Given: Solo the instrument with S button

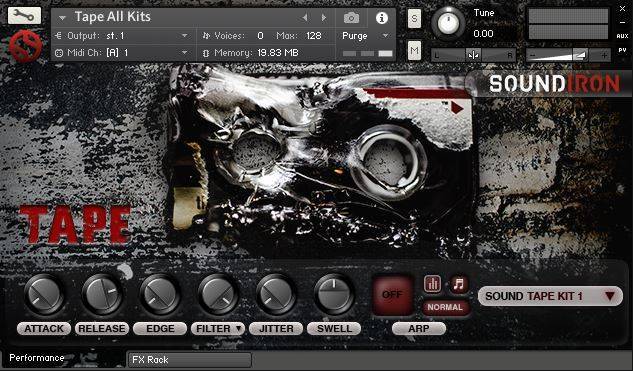Looking at the screenshot, I should tap(414, 19).
